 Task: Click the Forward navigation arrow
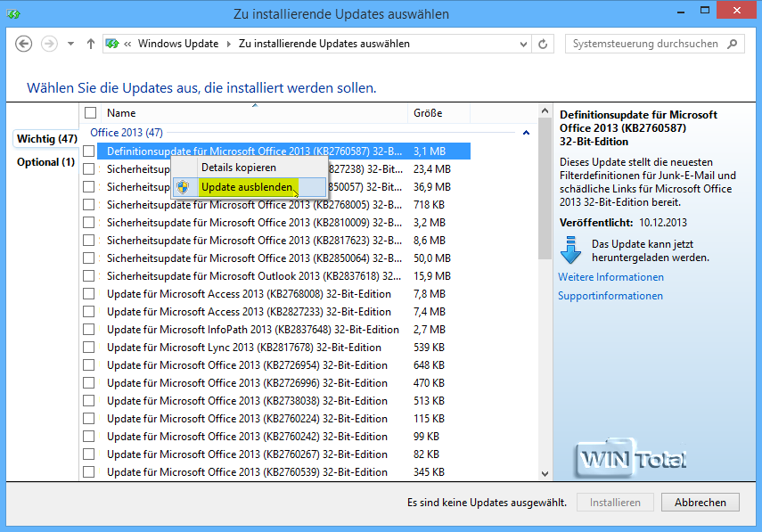click(49, 44)
